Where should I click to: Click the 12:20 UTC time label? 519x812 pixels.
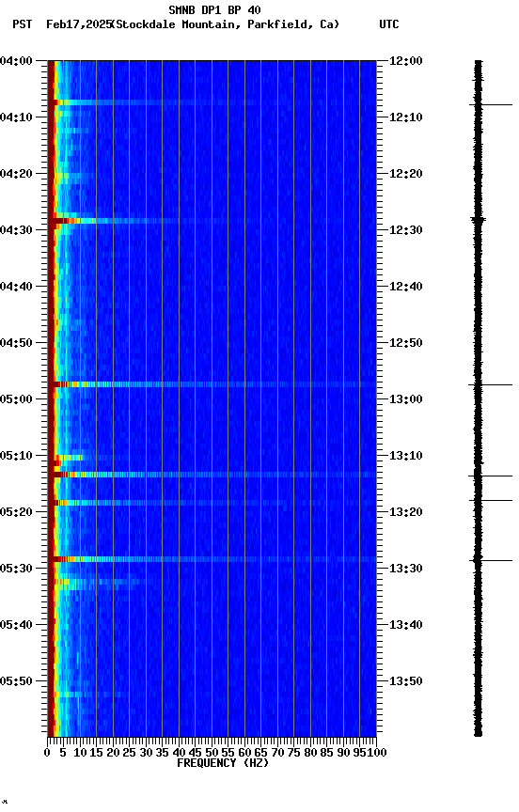[406, 174]
